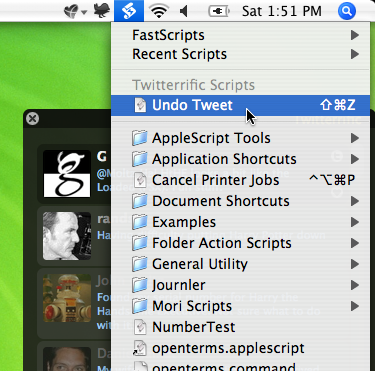
Task: Open the Application Shortcuts folder
Action: [x=240, y=159]
